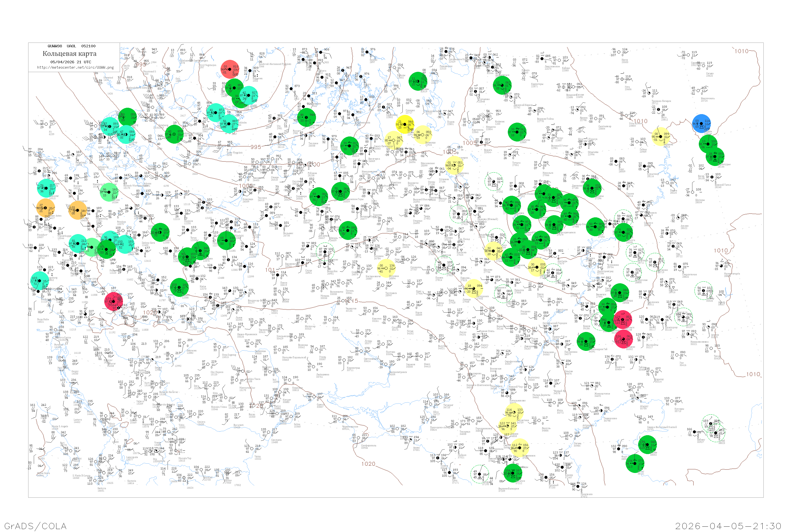The image size is (798, 532).
Task: Click the red station circle near top
Action: coord(230,69)
